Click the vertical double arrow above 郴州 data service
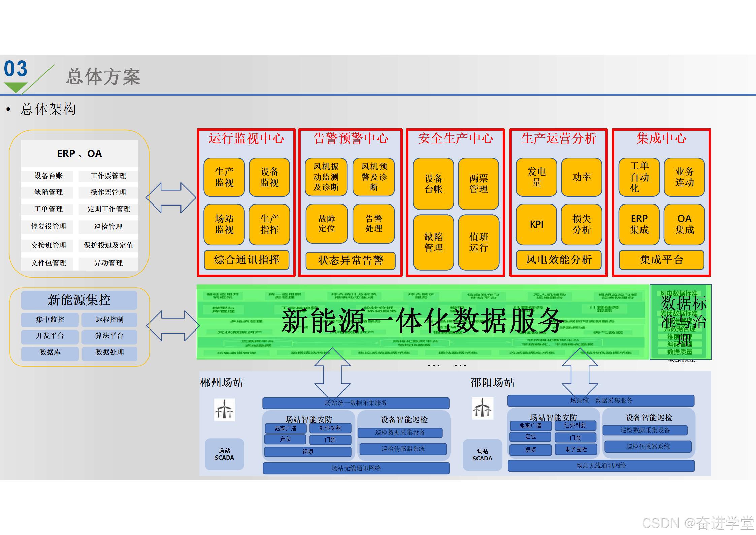The image size is (756, 535). pyautogui.click(x=332, y=373)
